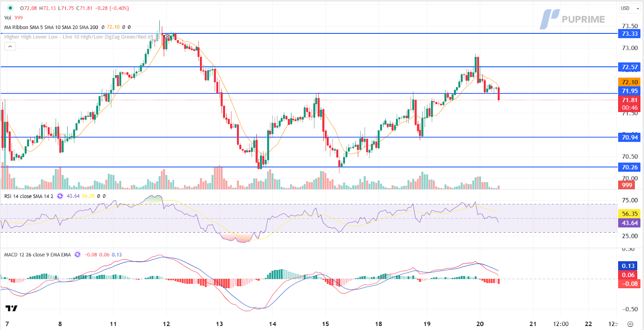
Task: Click the high price value H72.13
Action: tap(47, 8)
